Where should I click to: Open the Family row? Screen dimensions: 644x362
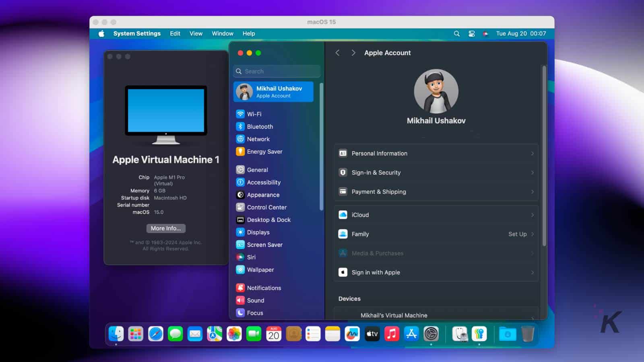[436, 234]
